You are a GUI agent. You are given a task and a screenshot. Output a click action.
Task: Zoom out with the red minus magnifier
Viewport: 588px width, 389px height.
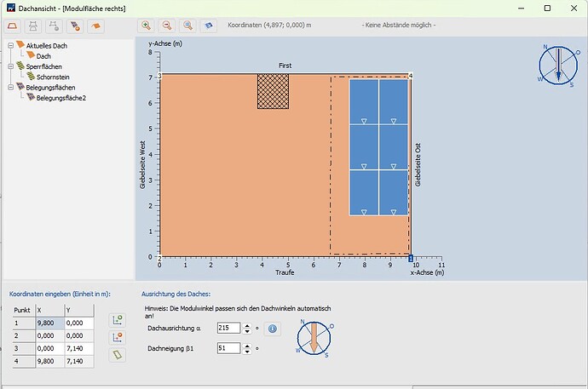coord(167,26)
